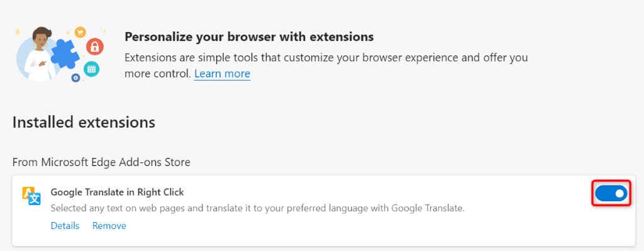Disable the Google Translate in Right Click extension
Screen dimensions: 644x251
pyautogui.click(x=611, y=193)
